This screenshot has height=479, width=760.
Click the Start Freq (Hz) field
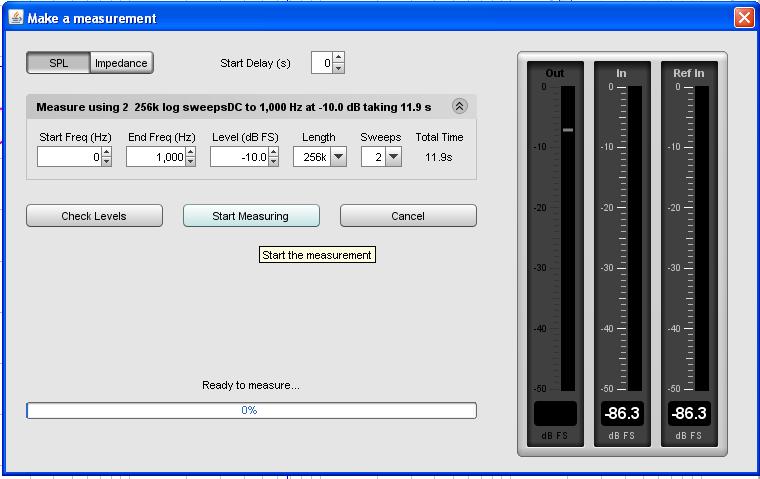69,157
